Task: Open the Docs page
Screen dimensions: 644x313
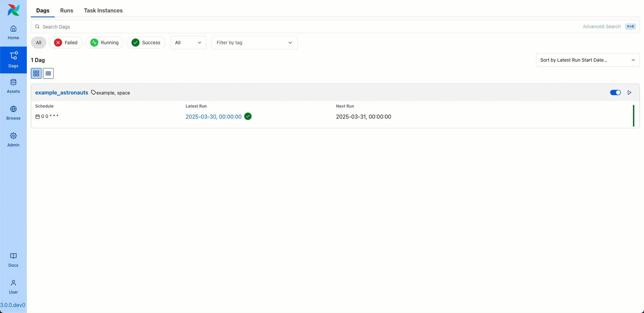Action: pyautogui.click(x=13, y=260)
